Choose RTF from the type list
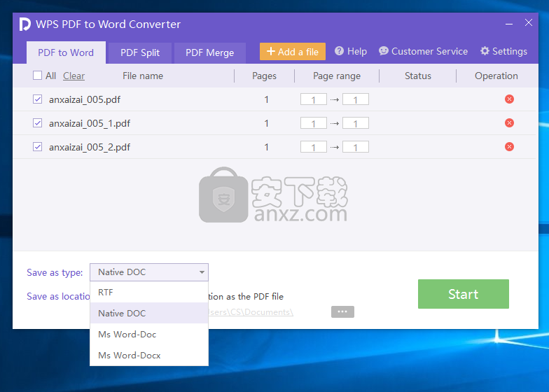 point(149,293)
